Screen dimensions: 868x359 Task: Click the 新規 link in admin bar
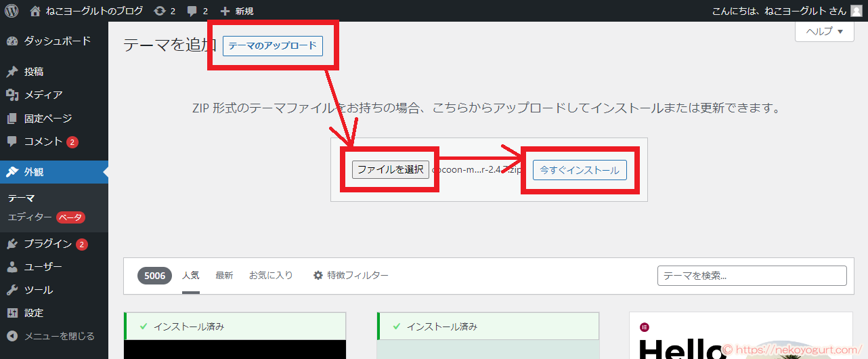pyautogui.click(x=244, y=11)
